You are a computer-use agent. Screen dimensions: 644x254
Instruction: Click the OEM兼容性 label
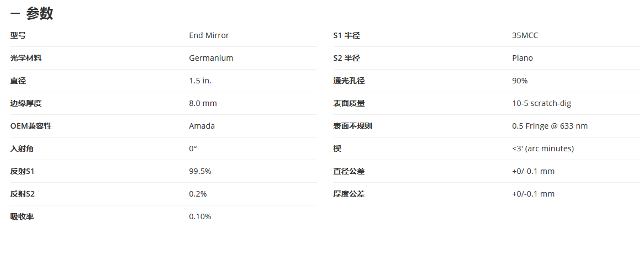coord(31,126)
